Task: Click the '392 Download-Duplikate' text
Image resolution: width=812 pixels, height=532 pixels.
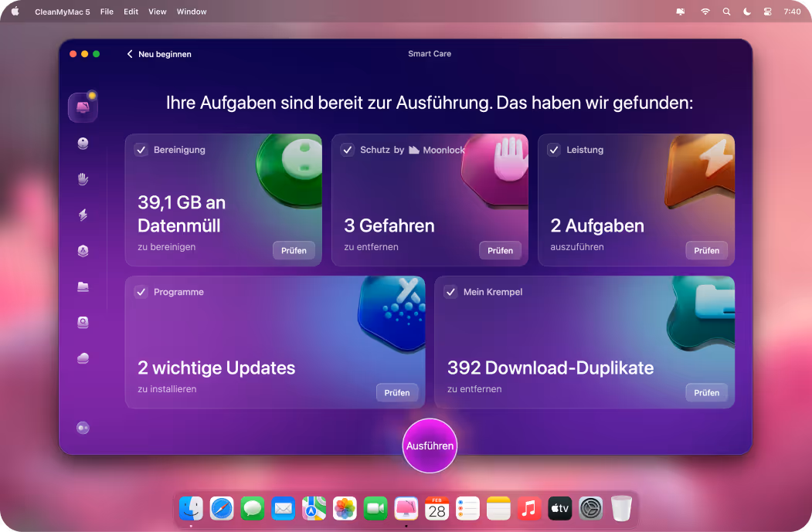Action: (x=551, y=368)
